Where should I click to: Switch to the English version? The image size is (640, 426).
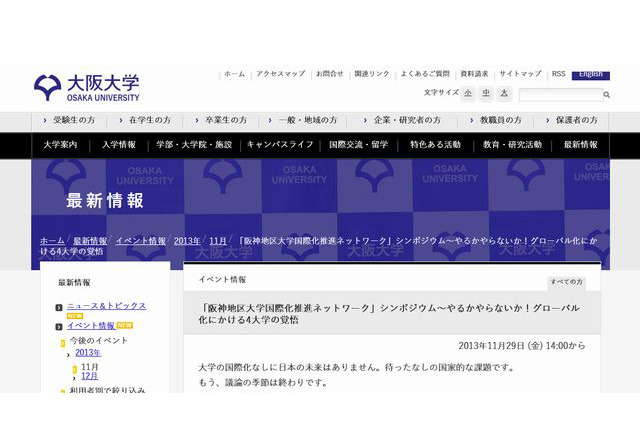(x=591, y=75)
